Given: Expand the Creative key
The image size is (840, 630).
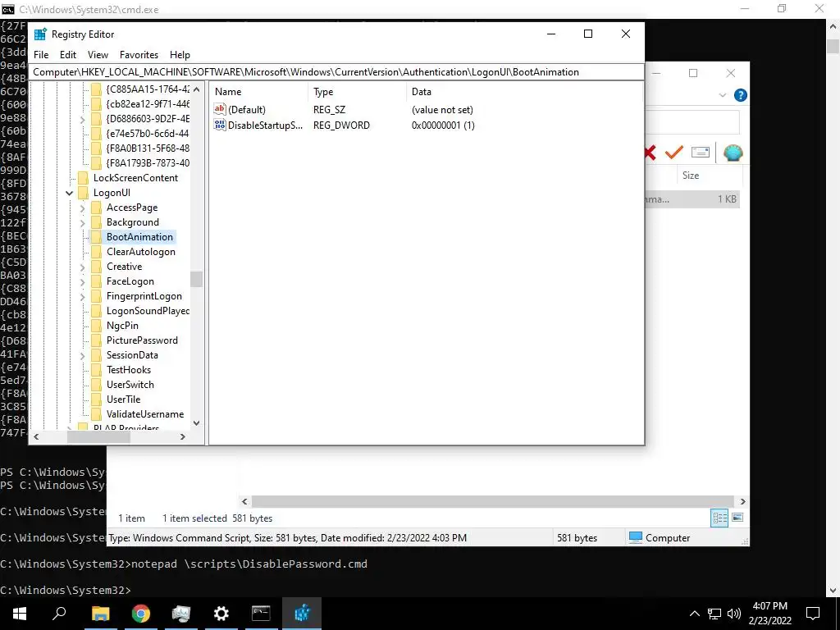Looking at the screenshot, I should pos(82,267).
